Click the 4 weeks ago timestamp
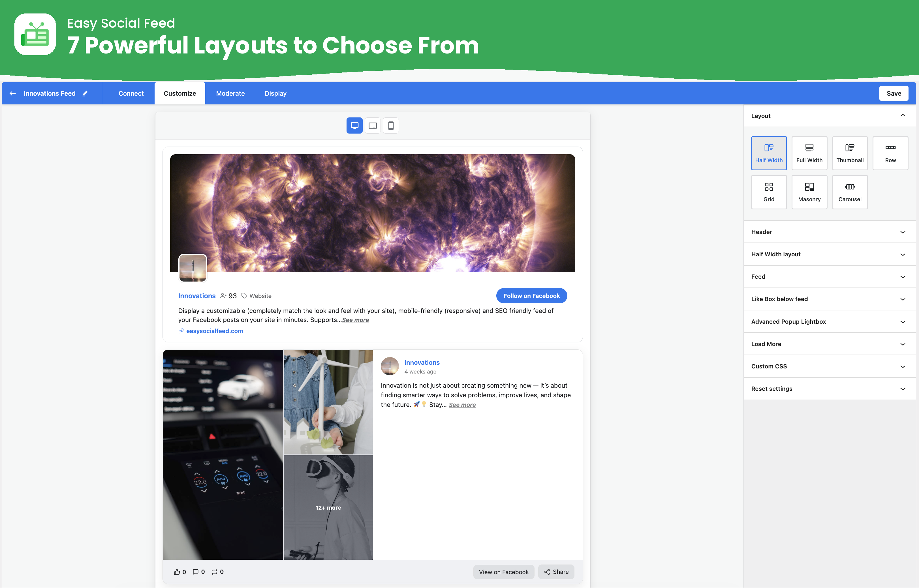The height and width of the screenshot is (588, 919). [x=420, y=372]
